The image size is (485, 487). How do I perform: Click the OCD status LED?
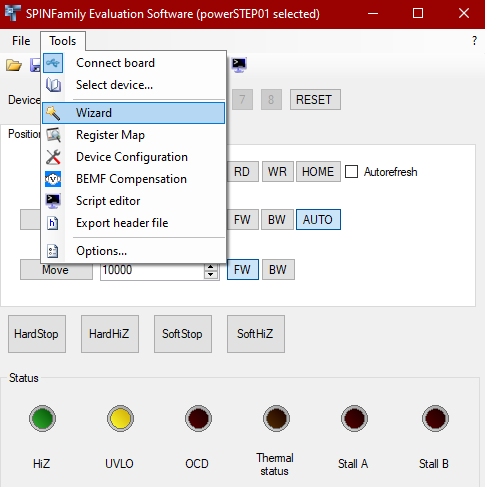click(x=198, y=418)
